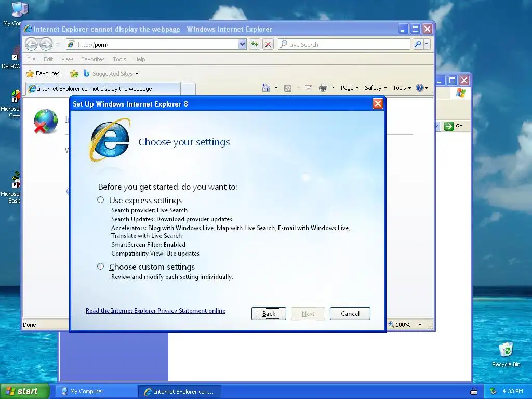Click the Done status bar text
The height and width of the screenshot is (399, 532).
(30, 325)
